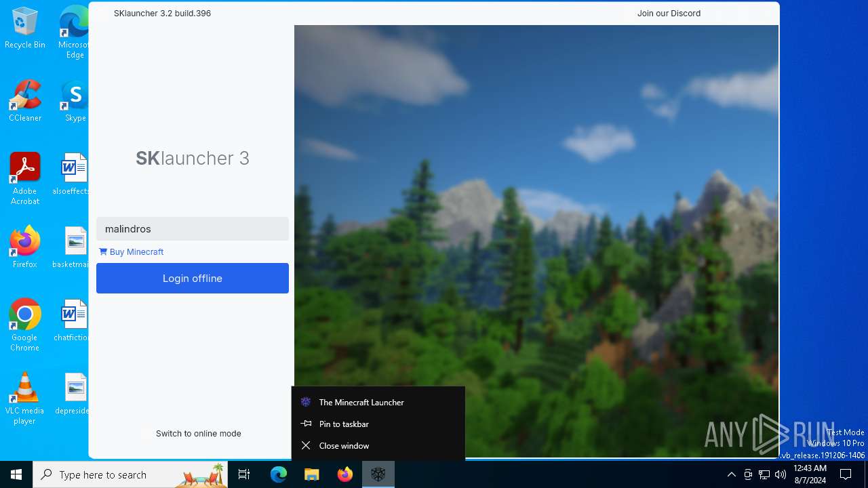The width and height of the screenshot is (868, 488).
Task: Click the Login offline button
Action: pyautogui.click(x=193, y=279)
